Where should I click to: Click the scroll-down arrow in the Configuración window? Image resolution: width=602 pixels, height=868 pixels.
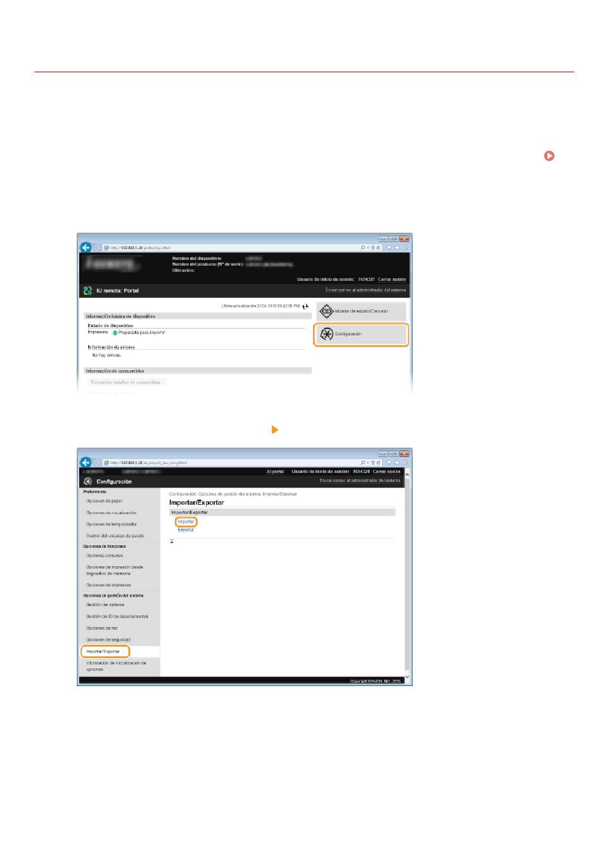tap(407, 678)
